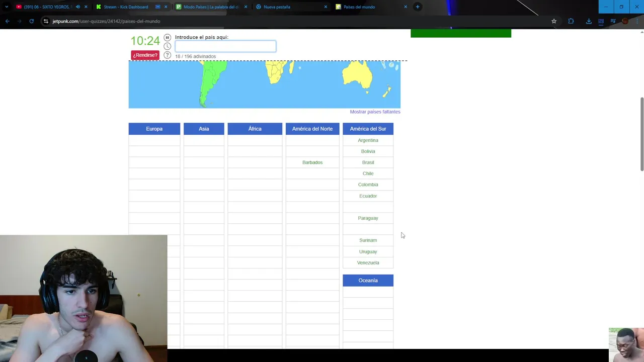This screenshot has width=644, height=362.
Task: Click the Asia column header
Action: 204,129
